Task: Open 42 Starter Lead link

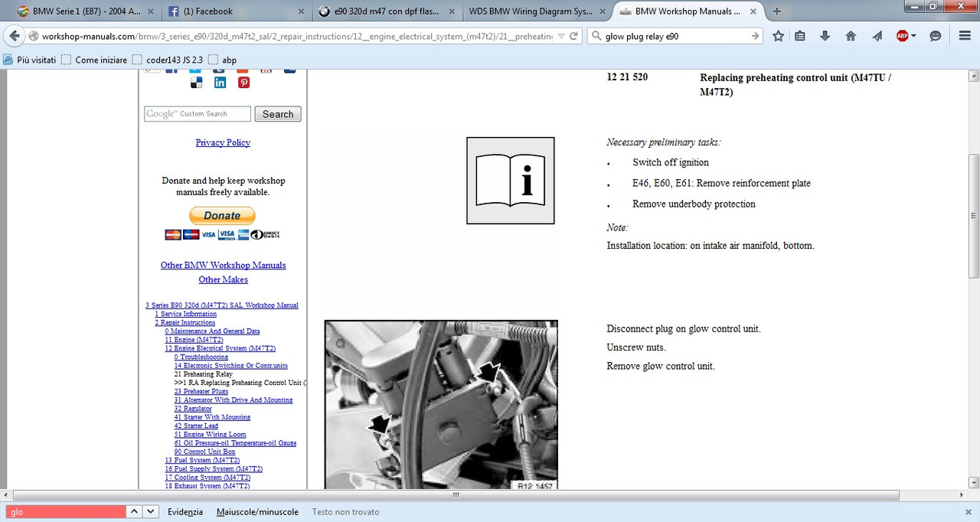Action: click(x=196, y=426)
